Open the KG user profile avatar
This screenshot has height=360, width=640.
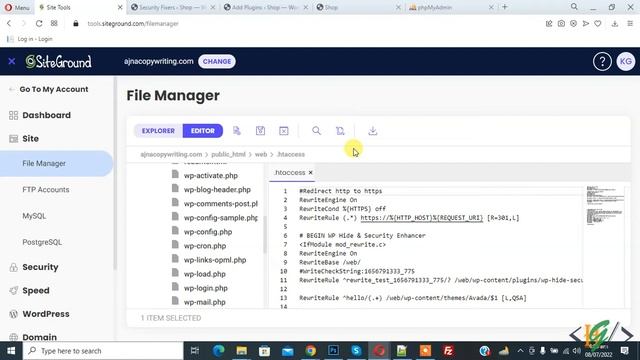(x=626, y=62)
